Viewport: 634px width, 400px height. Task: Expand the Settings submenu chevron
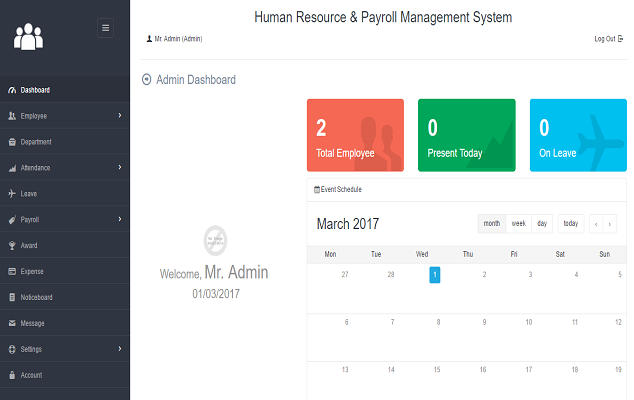coord(120,349)
